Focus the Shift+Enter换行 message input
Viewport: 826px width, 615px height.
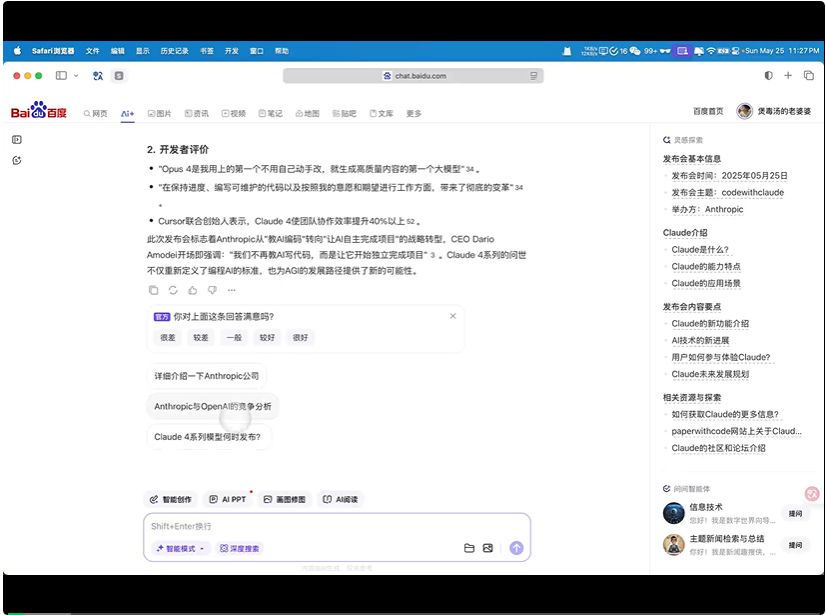pos(336,526)
